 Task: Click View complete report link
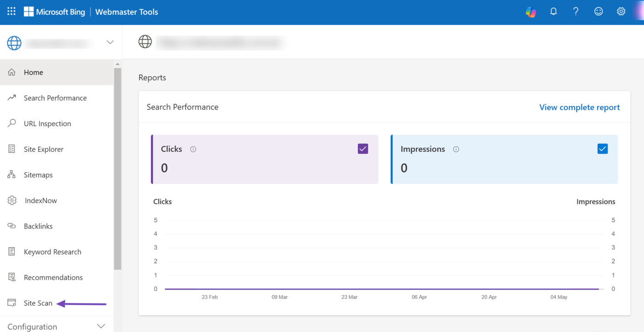tap(579, 107)
